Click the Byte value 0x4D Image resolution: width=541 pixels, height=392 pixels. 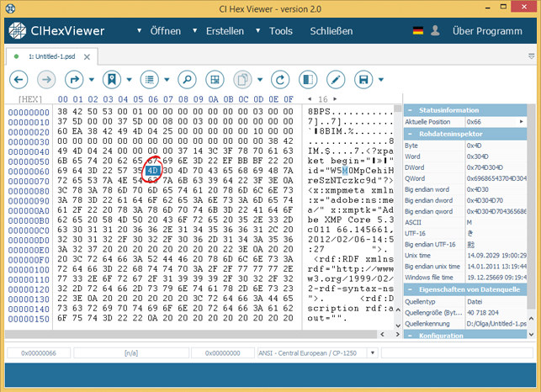pos(474,146)
